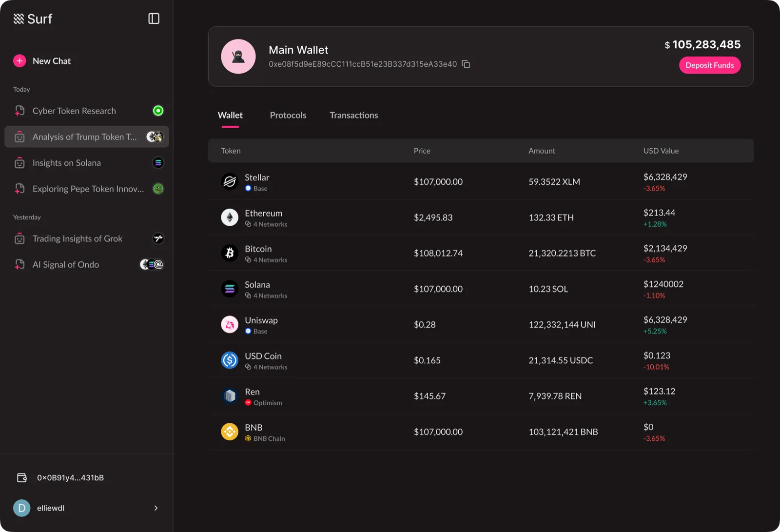
Task: Click the pink New Chat plus icon
Action: (19, 61)
